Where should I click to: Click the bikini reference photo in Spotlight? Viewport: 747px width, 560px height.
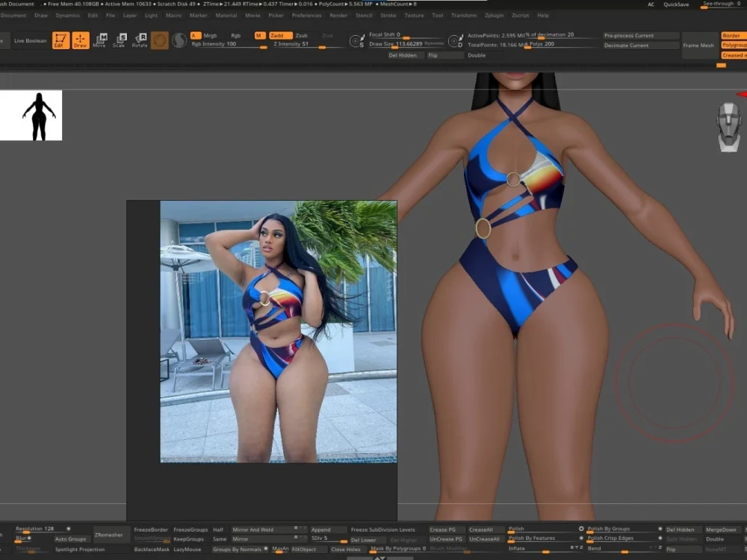click(278, 332)
